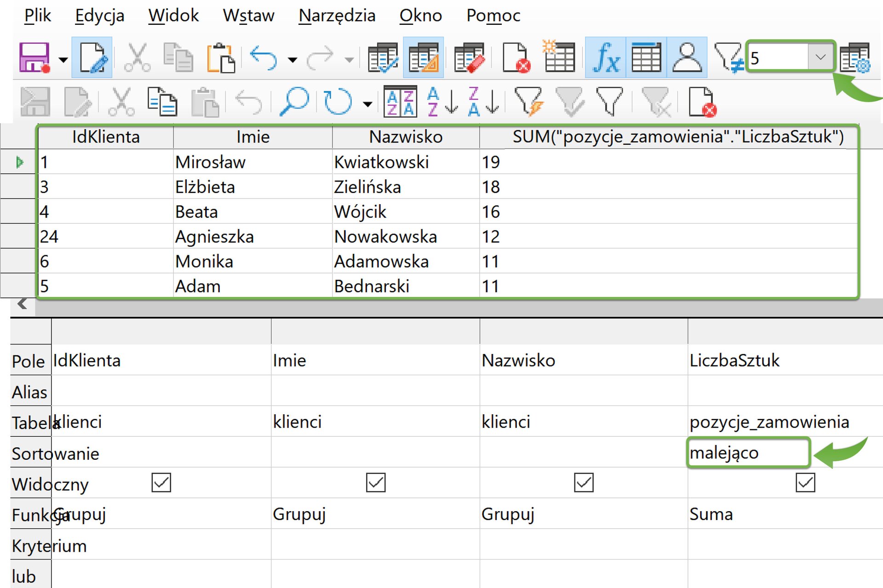Click Kryterium cell under IdKlienta
This screenshot has height=588, width=883.
coord(161,545)
